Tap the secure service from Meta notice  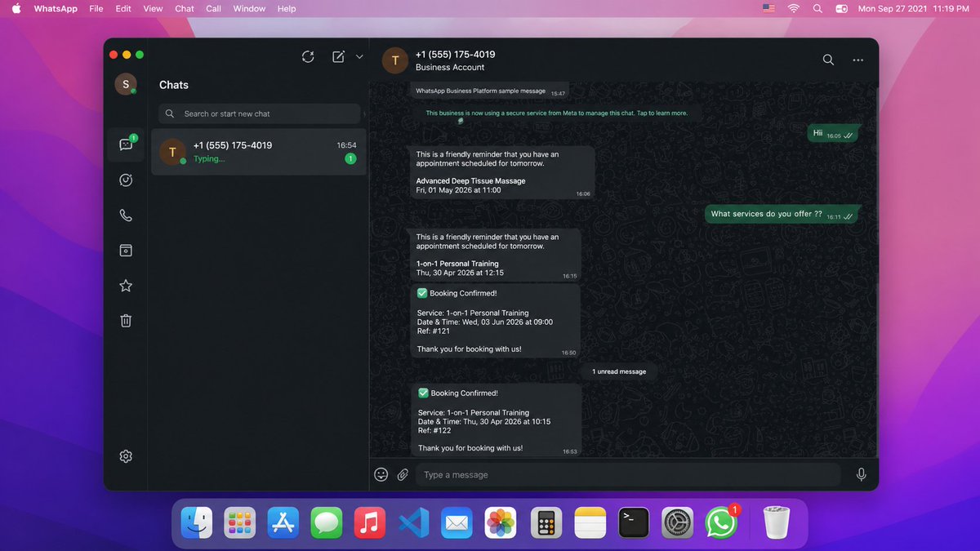[x=557, y=113]
